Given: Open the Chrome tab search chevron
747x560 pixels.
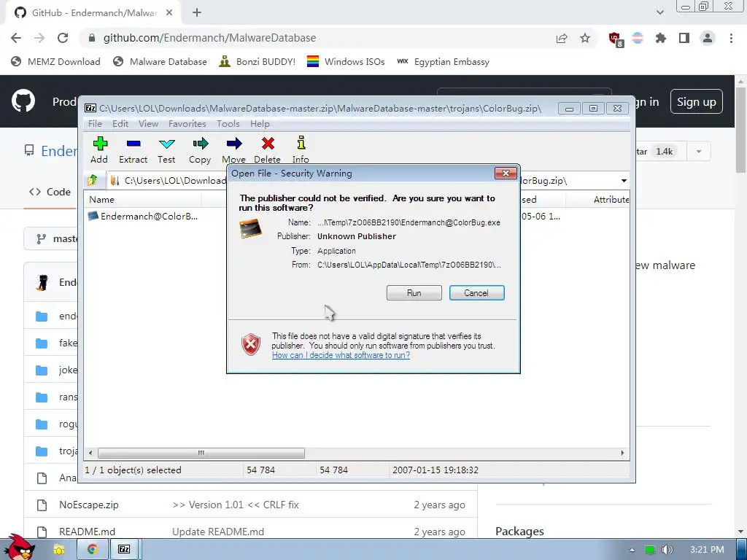Looking at the screenshot, I should coord(659,12).
